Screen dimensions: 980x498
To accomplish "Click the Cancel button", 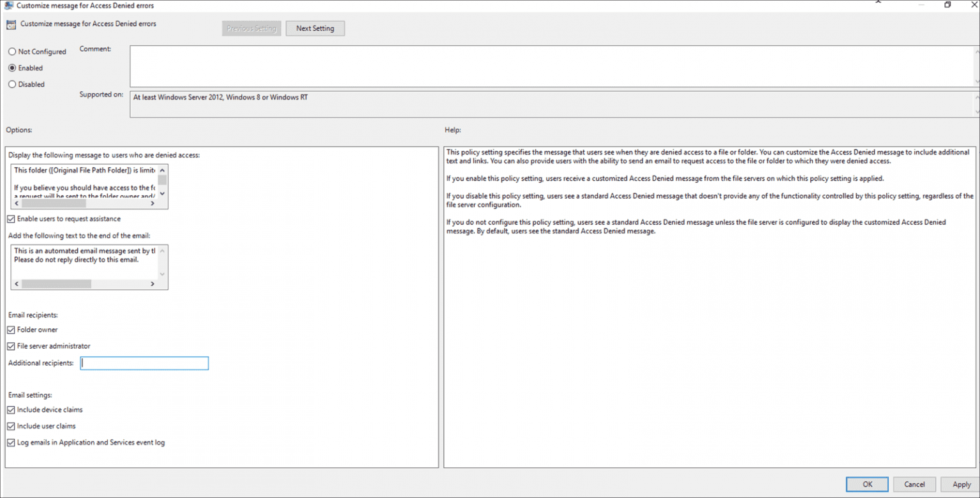I will pos(914,484).
